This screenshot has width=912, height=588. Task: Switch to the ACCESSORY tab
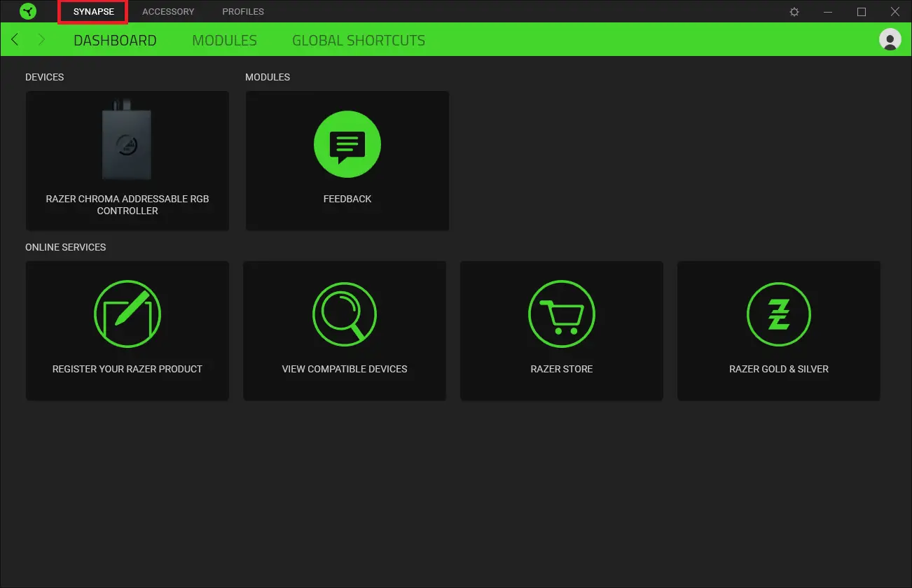coord(168,11)
